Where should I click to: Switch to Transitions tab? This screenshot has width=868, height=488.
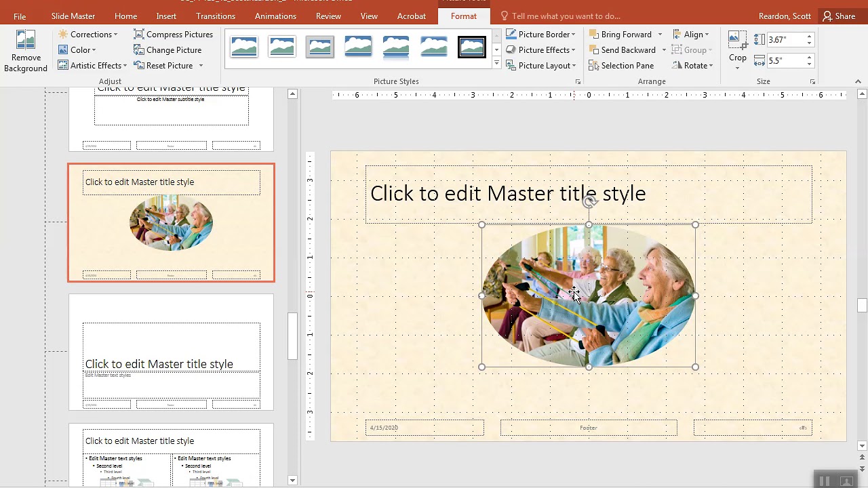click(216, 16)
